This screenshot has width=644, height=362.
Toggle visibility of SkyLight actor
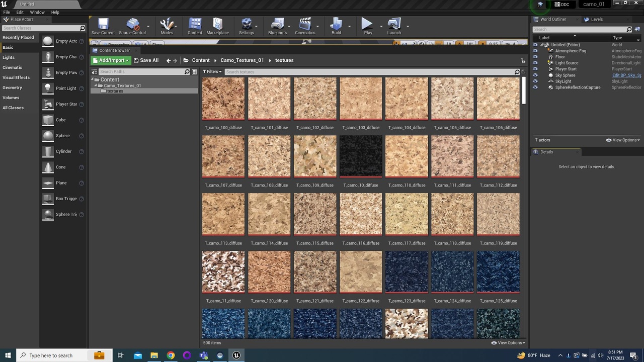535,81
